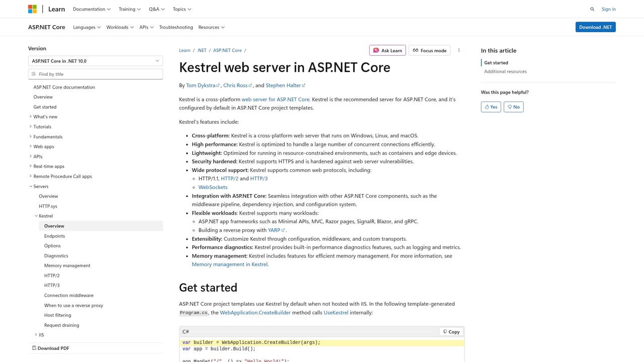644x362 pixels.
Task: Open the more actions ellipsis icon
Action: (458, 50)
